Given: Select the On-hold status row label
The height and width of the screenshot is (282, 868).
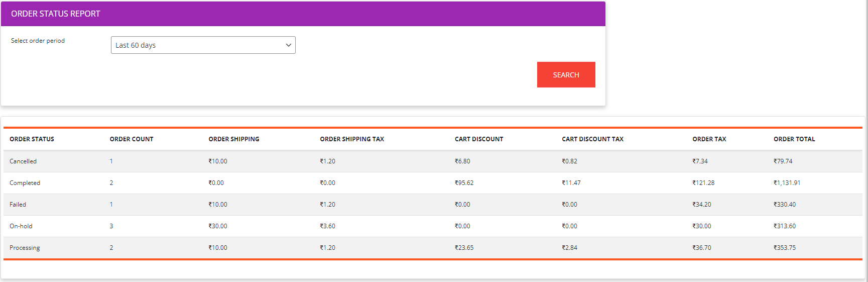Looking at the screenshot, I should pyautogui.click(x=21, y=226).
